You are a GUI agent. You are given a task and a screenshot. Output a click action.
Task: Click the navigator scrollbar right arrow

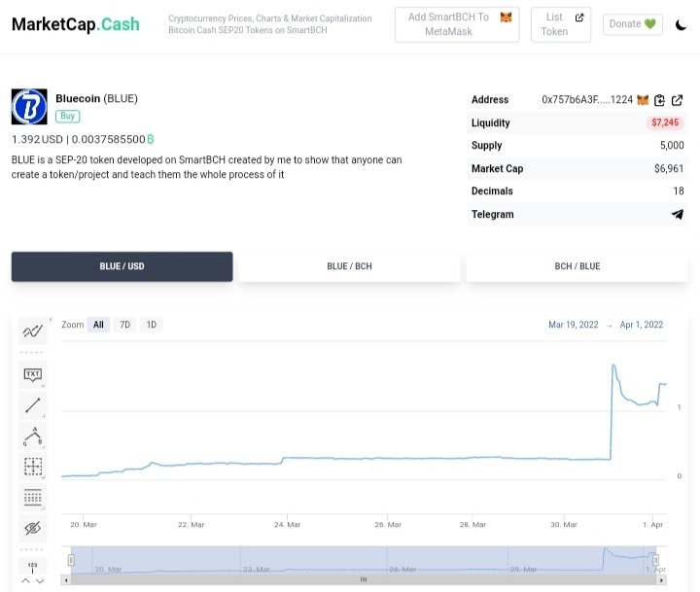coord(661,580)
